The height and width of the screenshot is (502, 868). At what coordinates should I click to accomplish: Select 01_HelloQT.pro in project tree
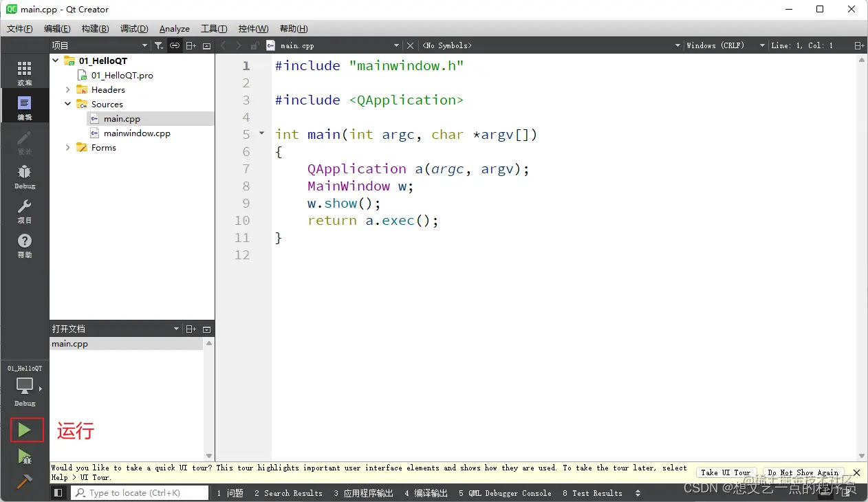pos(122,75)
